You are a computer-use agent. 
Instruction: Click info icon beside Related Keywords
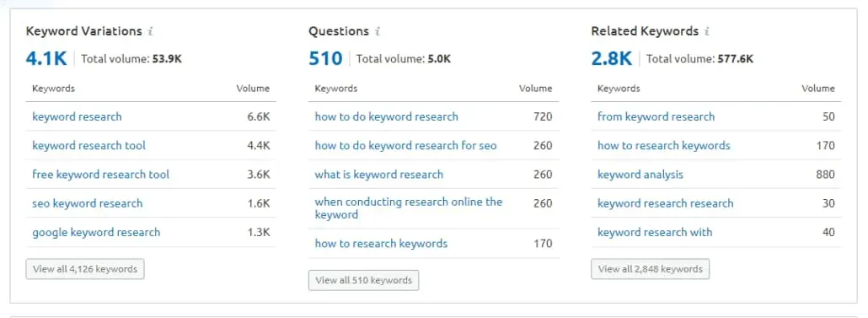[x=707, y=31]
